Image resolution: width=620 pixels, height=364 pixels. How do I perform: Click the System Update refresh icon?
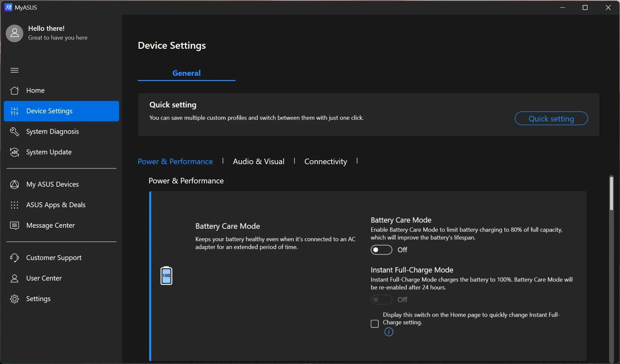click(x=15, y=152)
